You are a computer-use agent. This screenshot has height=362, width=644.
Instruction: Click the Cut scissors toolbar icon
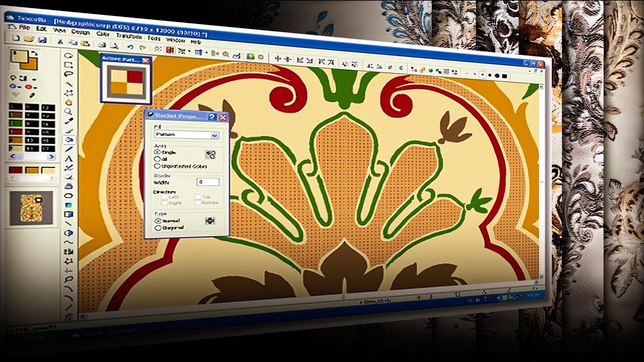pos(60,41)
